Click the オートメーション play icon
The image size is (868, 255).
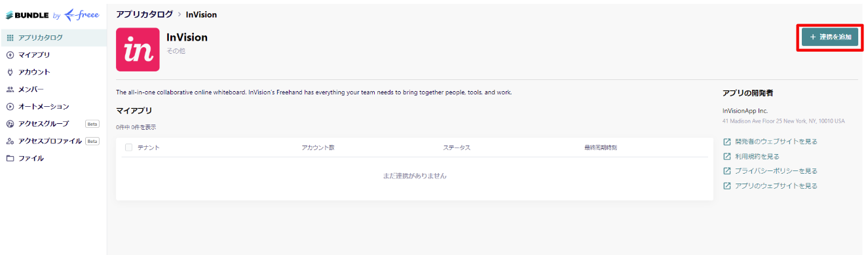[10, 106]
